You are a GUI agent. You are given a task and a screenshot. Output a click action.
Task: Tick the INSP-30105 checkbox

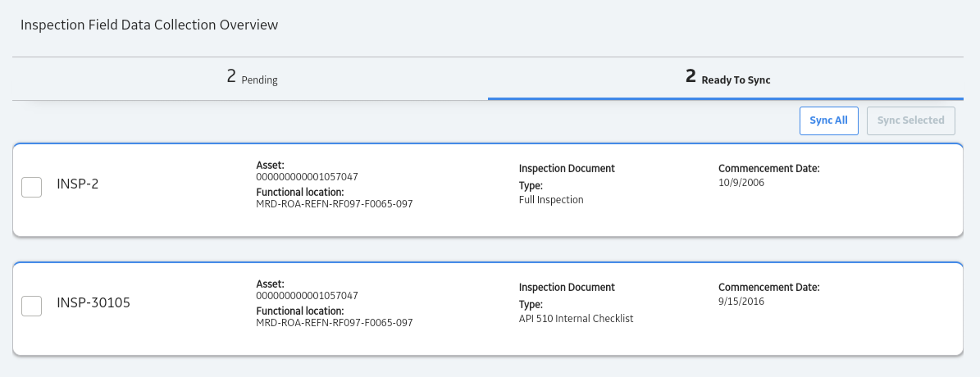(32, 306)
